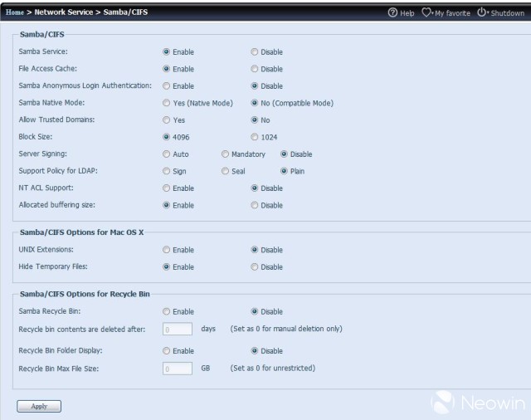Enable Recycle Bin Folder Display

coord(166,351)
